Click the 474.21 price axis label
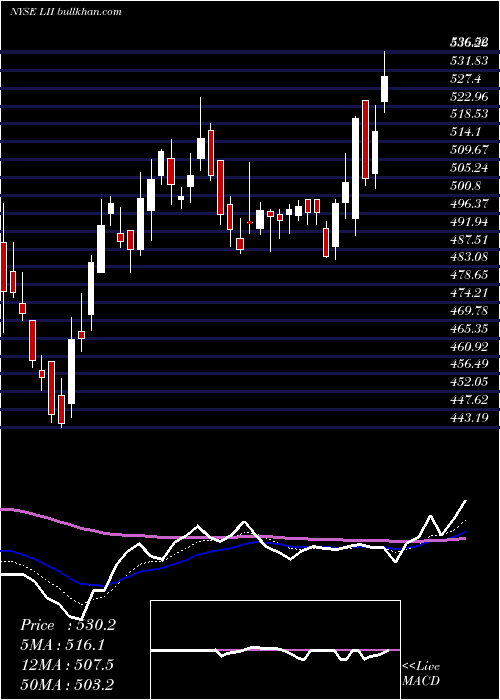This screenshot has width=500, height=700. click(469, 293)
